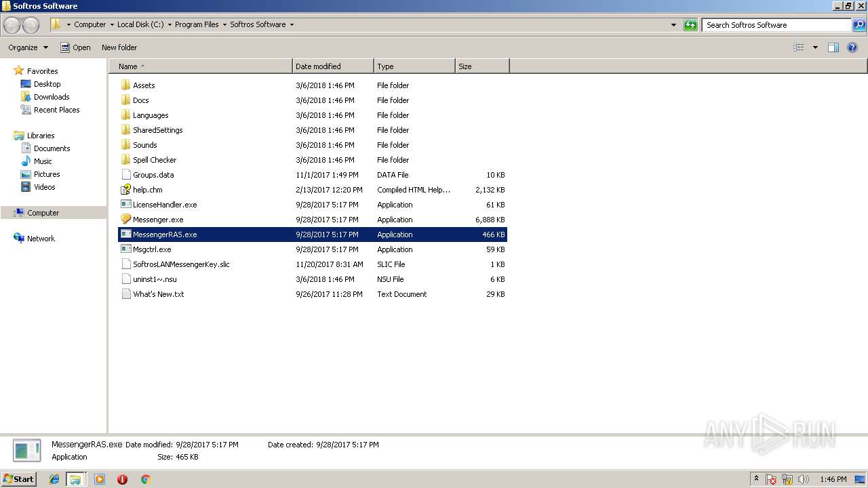Click the Compiled HTML Help type cell
This screenshot has width=868, height=488.
414,190
